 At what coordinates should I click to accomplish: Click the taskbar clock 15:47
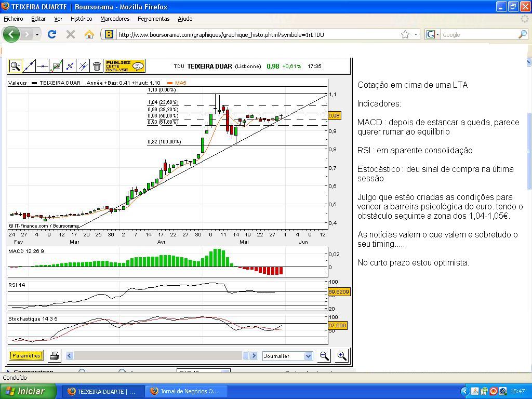point(518,392)
